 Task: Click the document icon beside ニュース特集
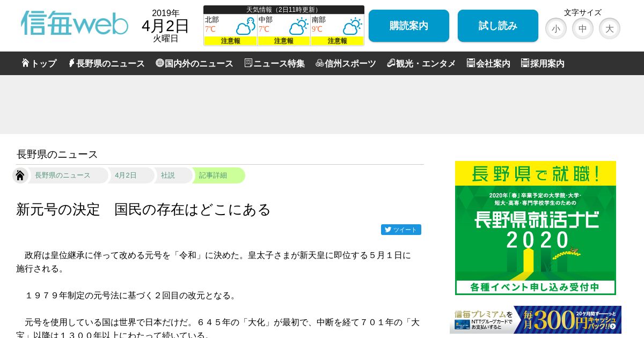click(x=248, y=63)
